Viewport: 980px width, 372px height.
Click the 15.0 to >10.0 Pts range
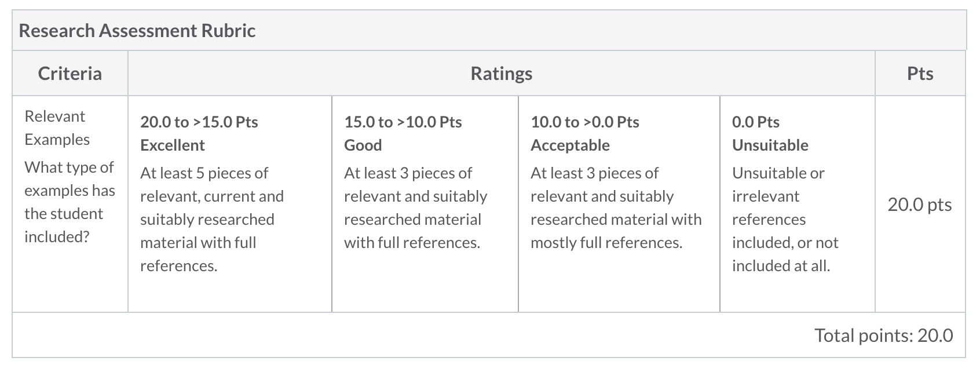click(403, 122)
